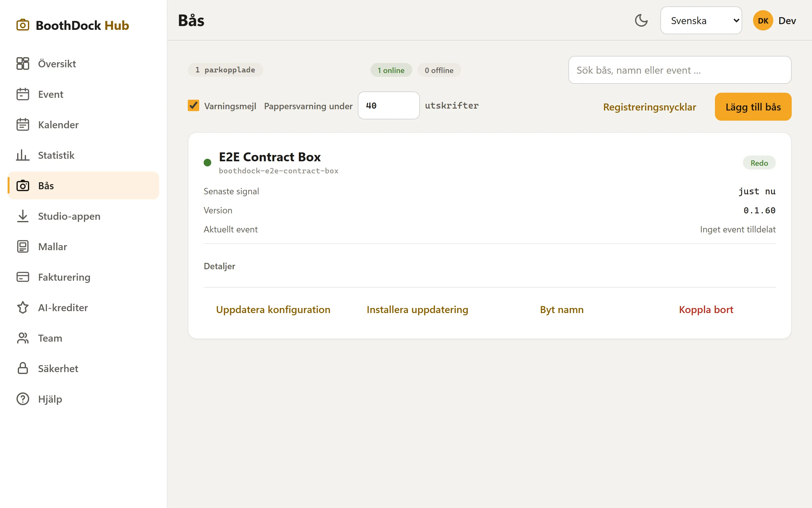Click the Mallar template icon

point(23,247)
